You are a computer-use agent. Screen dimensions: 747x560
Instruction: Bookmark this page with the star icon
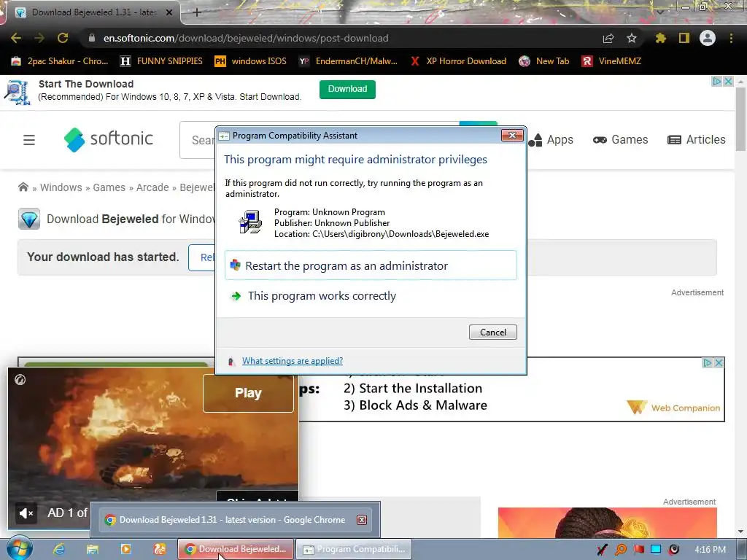[632, 38]
